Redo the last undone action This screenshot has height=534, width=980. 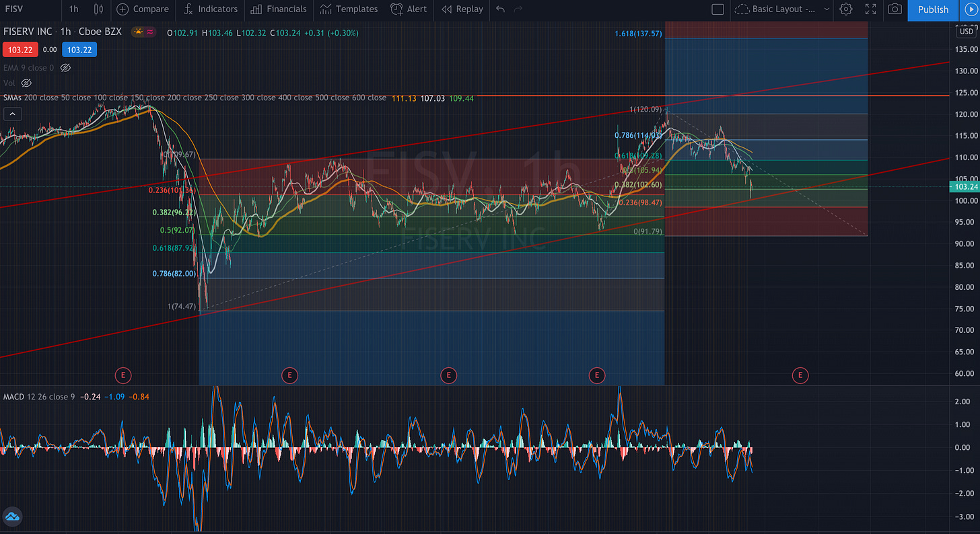518,9
